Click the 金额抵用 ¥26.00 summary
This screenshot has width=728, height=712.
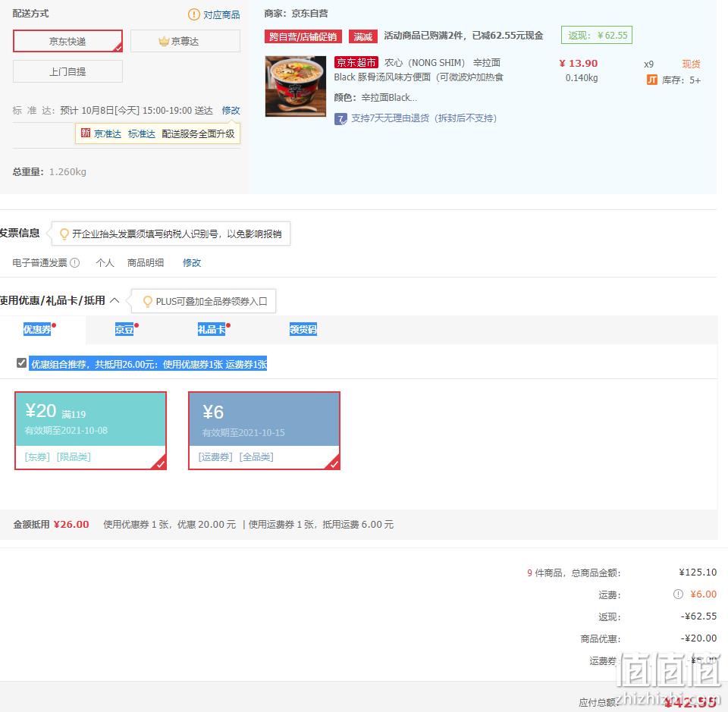tap(51, 525)
